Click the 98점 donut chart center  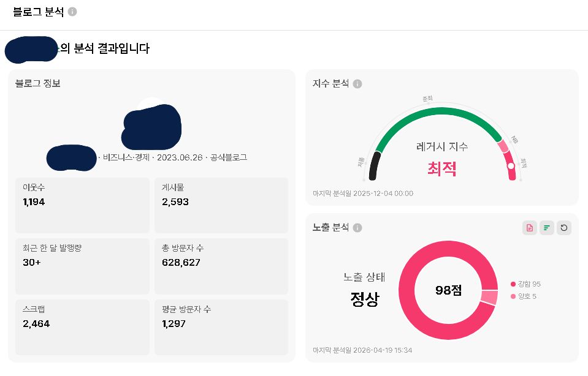click(x=448, y=290)
